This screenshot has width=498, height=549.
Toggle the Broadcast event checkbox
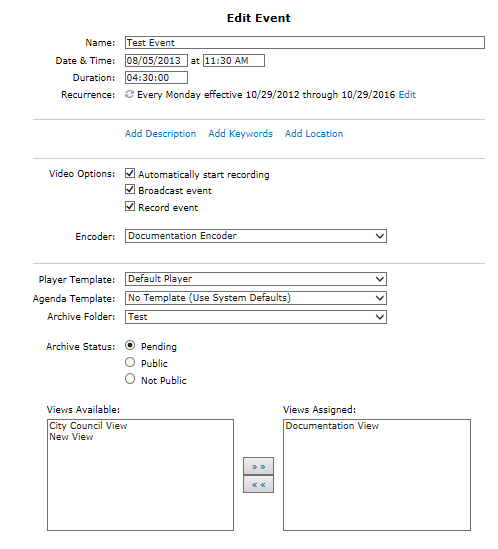point(130,189)
